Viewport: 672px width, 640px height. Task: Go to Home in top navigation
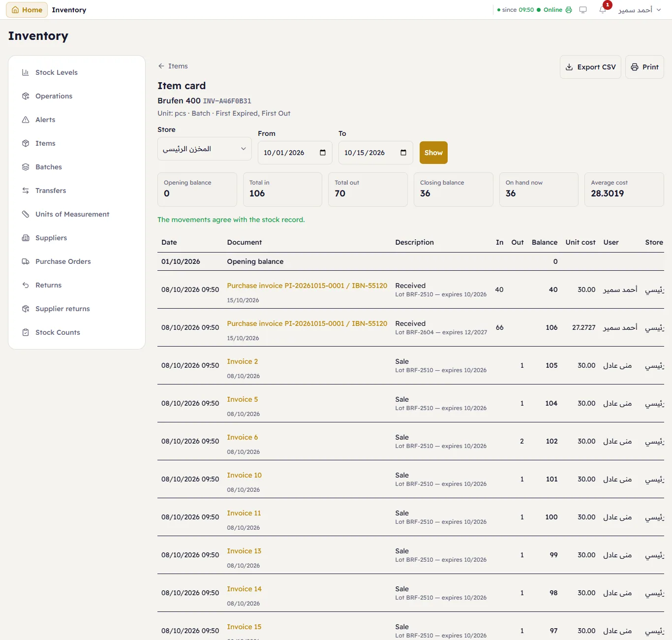click(27, 10)
